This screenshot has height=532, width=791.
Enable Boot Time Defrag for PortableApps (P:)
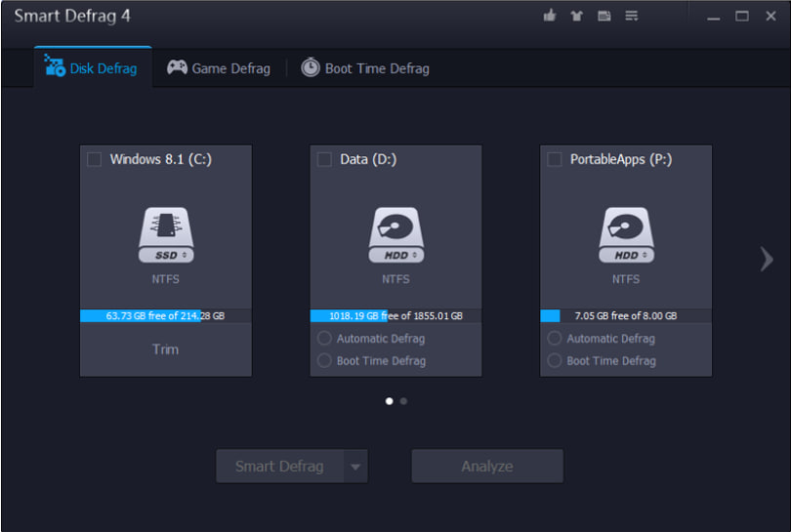tap(555, 360)
